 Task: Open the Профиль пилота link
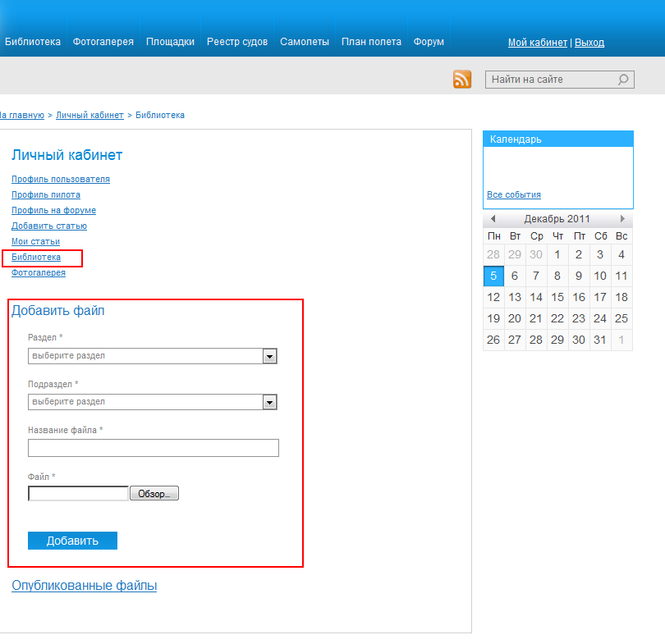click(46, 194)
